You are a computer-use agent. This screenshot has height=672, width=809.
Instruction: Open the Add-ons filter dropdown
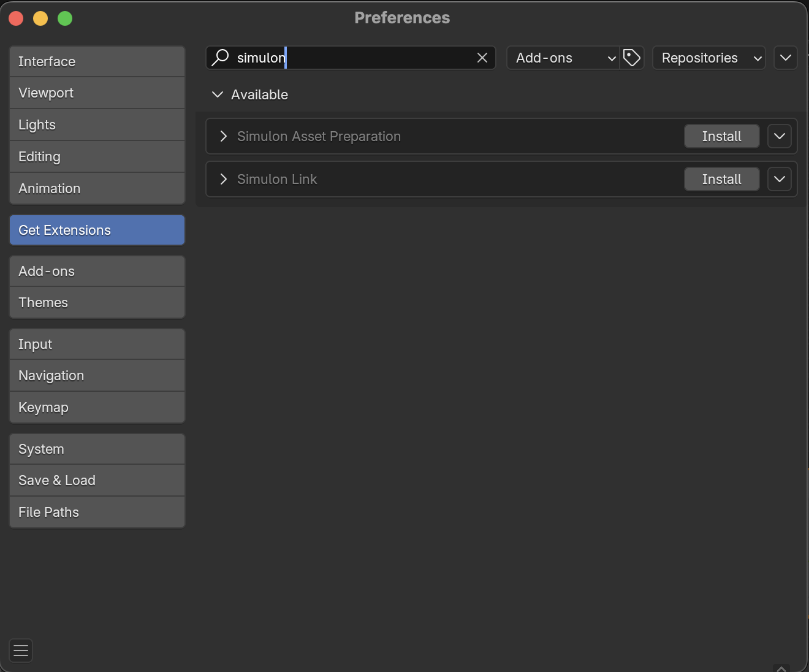tap(563, 58)
